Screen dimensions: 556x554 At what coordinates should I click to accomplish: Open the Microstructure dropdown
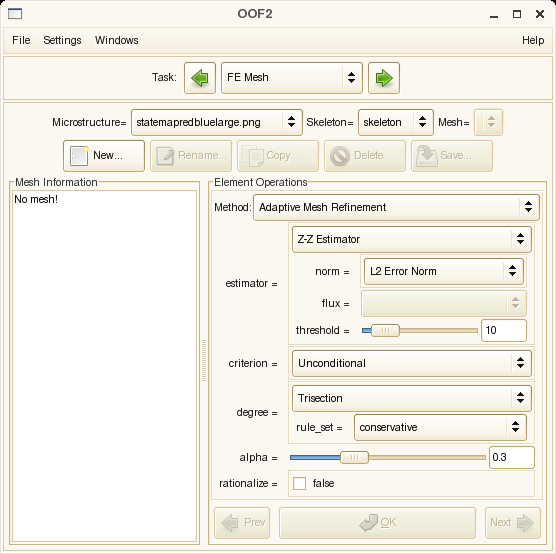[217, 122]
